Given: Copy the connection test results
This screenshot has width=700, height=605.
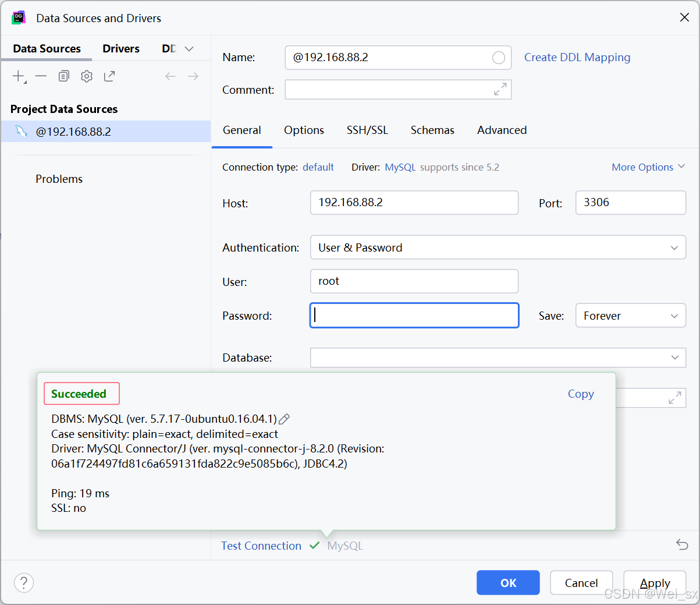Looking at the screenshot, I should click(x=580, y=394).
